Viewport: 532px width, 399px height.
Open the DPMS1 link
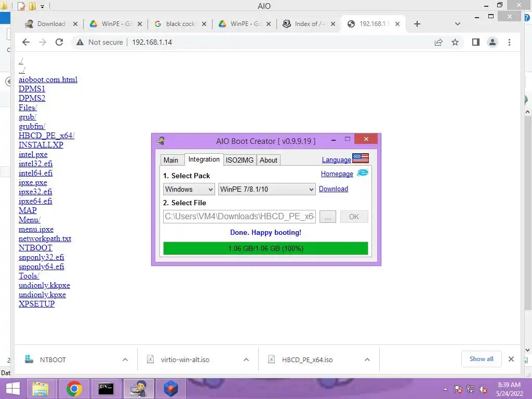[32, 88]
